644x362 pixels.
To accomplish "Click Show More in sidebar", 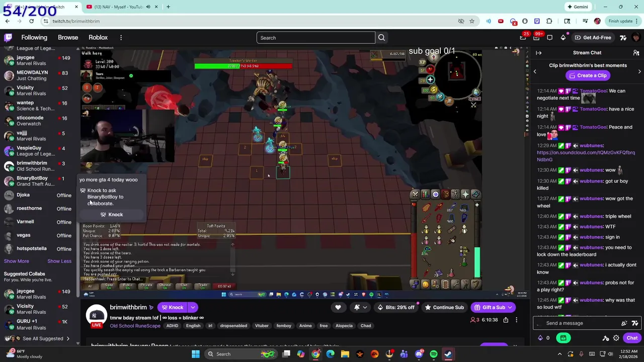I will coord(17,261).
